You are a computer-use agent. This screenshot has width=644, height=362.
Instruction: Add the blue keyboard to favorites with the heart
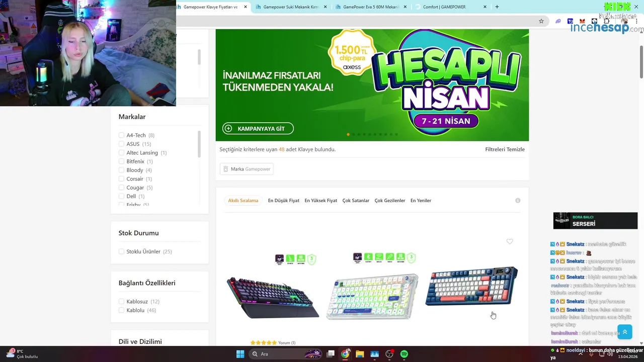(x=510, y=242)
